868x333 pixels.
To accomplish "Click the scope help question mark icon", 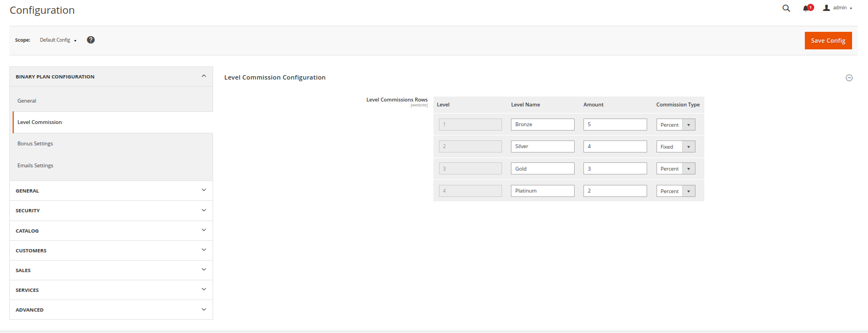I will click(91, 40).
